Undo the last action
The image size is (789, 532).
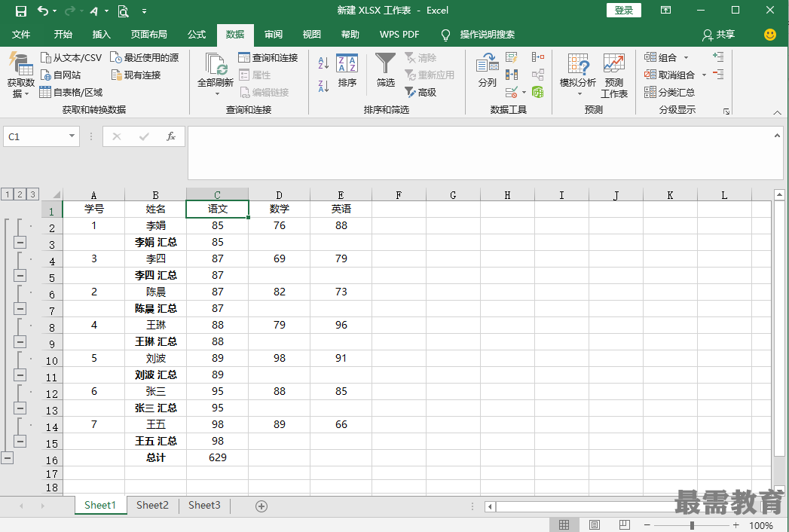[x=44, y=11]
